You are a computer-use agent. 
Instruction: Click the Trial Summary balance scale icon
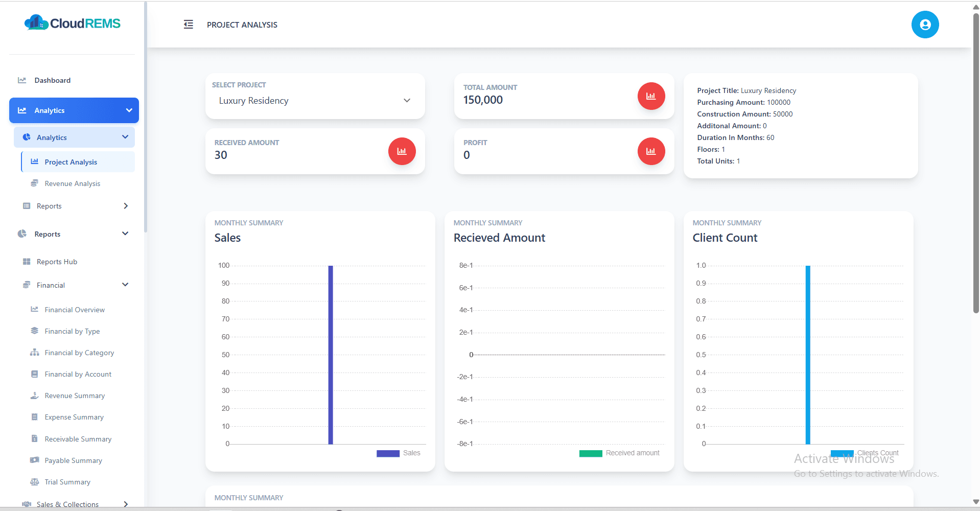tap(35, 482)
